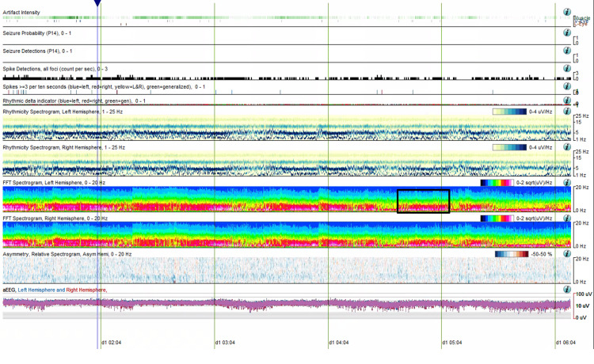
Task: Click the blue time cursor marker triangle
Action: [x=97, y=3]
